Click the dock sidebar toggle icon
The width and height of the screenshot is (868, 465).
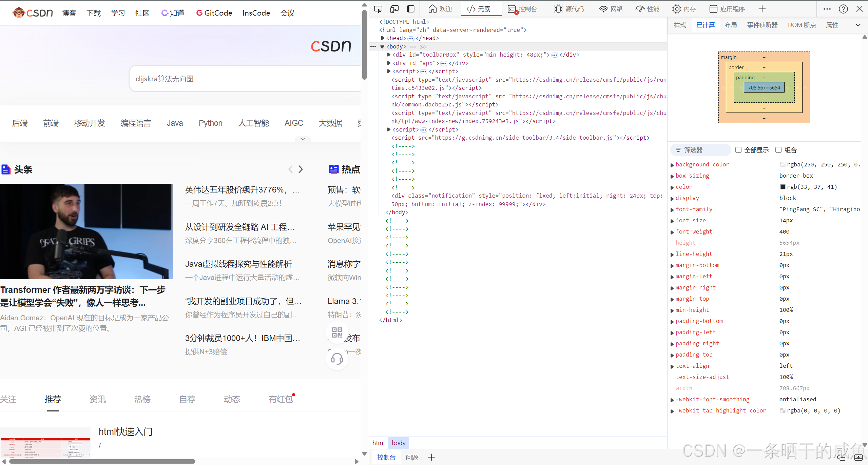tap(410, 9)
